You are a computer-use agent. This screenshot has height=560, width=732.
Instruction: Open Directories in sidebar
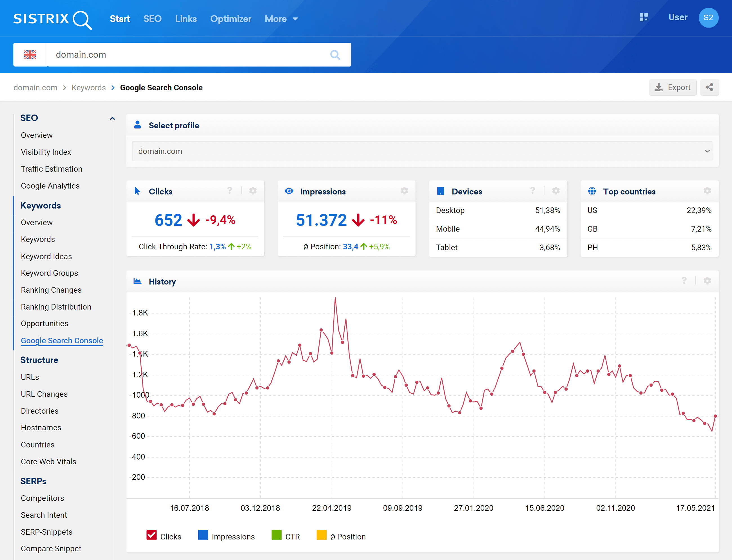pos(40,411)
